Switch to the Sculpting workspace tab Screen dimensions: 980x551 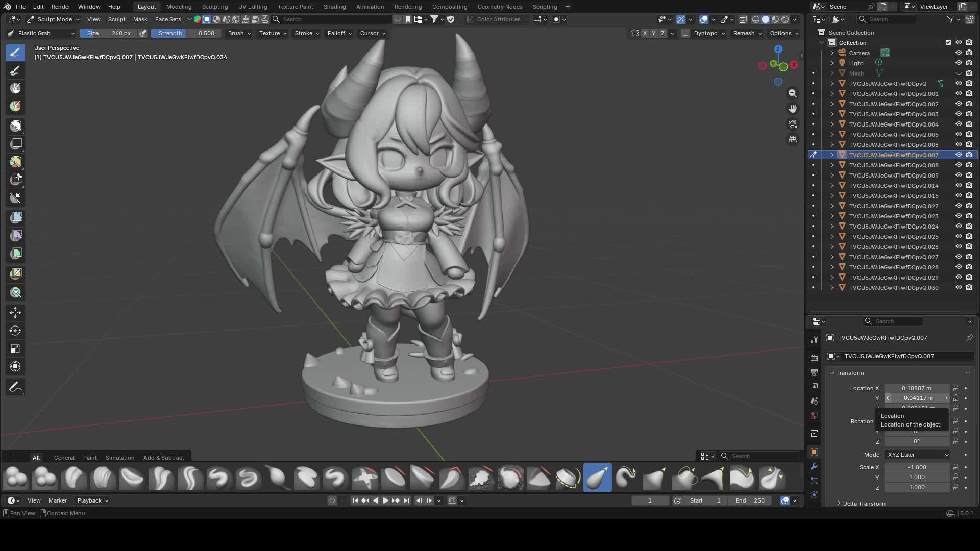[x=214, y=7]
